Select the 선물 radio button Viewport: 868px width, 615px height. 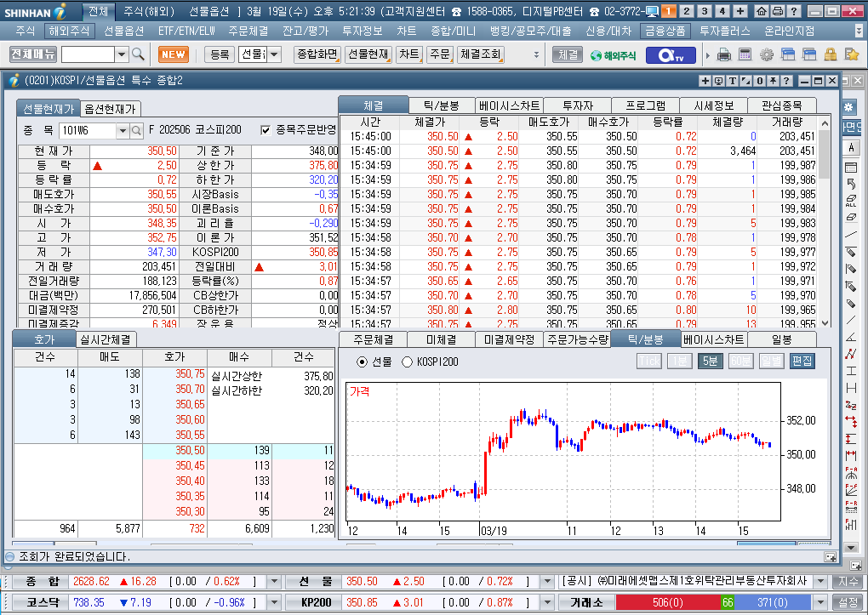362,362
